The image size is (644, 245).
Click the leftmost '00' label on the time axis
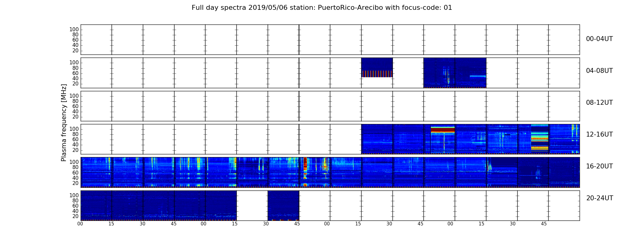point(80,224)
